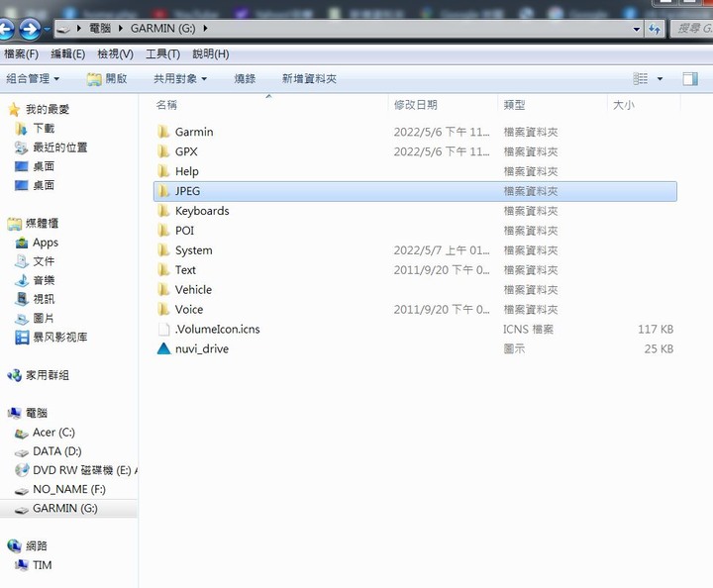Image resolution: width=713 pixels, height=588 pixels.
Task: Select the GARMIN (G:) breadcrumb segment
Action: tap(162, 29)
